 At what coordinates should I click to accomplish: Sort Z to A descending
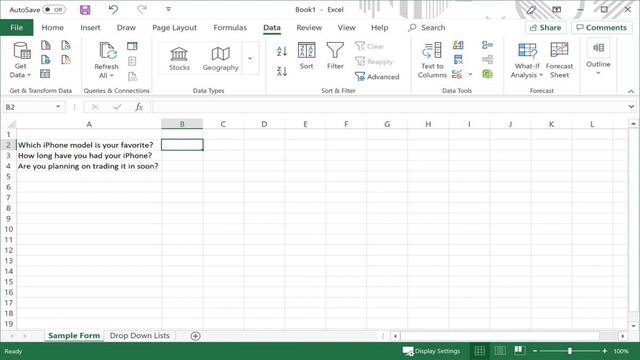[x=282, y=71]
